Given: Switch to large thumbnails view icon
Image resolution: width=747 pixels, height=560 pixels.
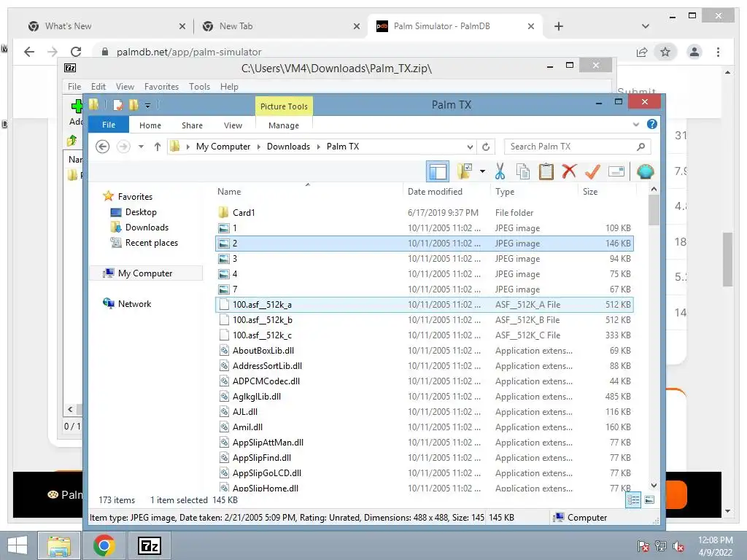Looking at the screenshot, I should 649,500.
